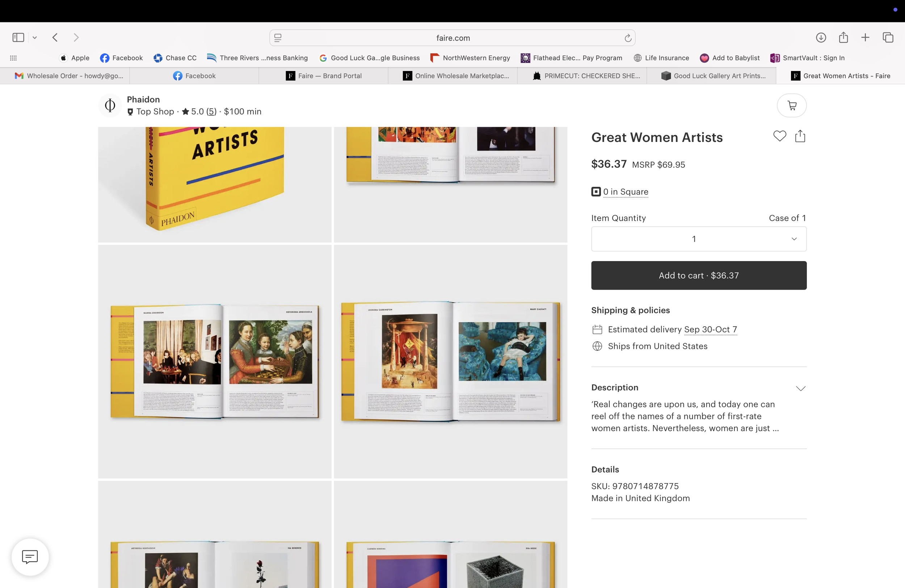Open Artemisia Gentileschi spread image
This screenshot has width=905, height=588.
point(215,534)
